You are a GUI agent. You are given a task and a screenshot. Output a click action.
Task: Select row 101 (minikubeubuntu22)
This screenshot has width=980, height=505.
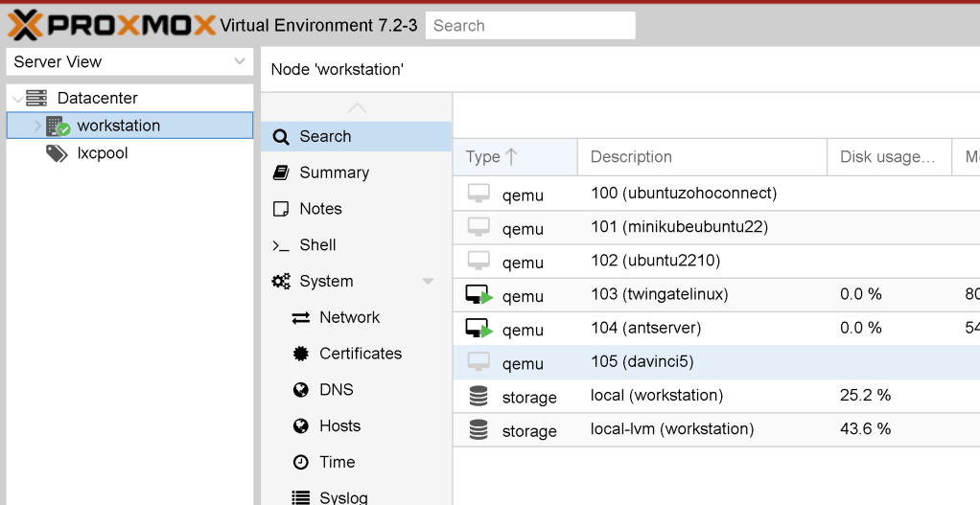(x=716, y=227)
